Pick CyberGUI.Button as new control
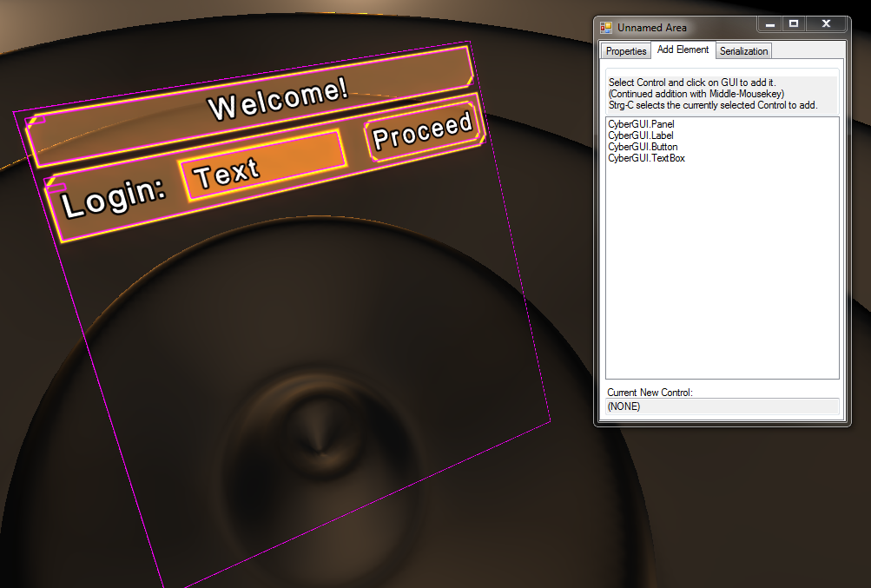 coord(643,147)
